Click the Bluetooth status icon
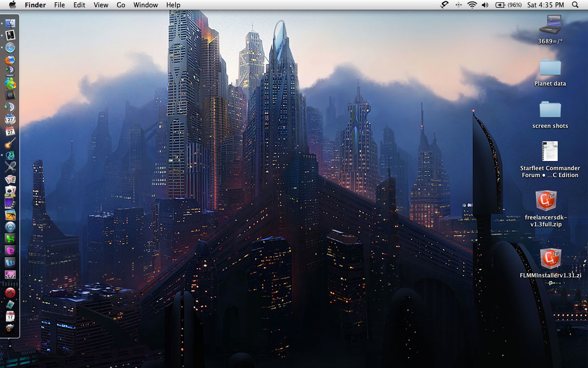Viewport: 588px width, 368px height. 458,5
